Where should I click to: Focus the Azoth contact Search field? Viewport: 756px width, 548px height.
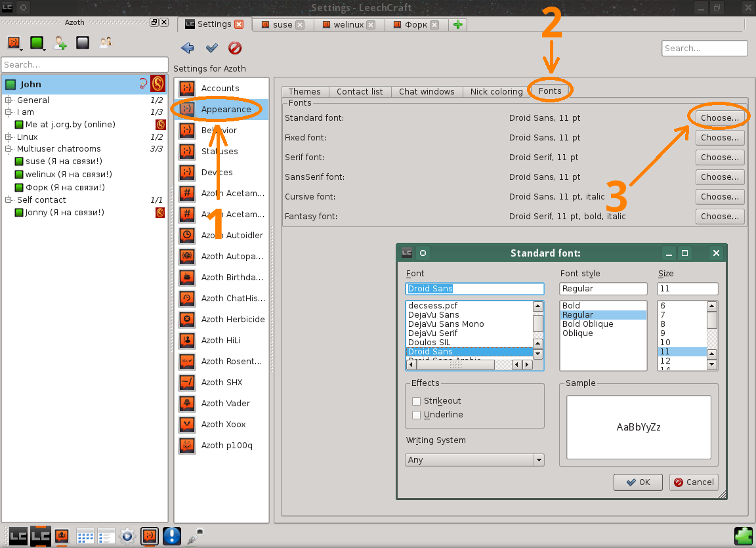pyautogui.click(x=85, y=64)
